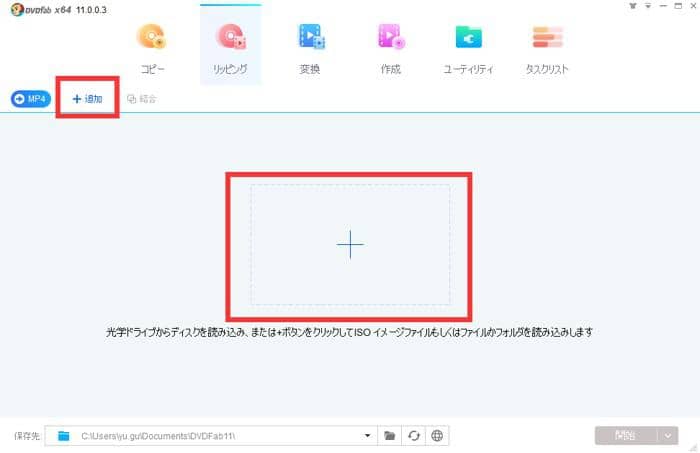Viewport: 700px width, 453px height.
Task: Click the 結合 (Merge) button
Action: coord(141,99)
